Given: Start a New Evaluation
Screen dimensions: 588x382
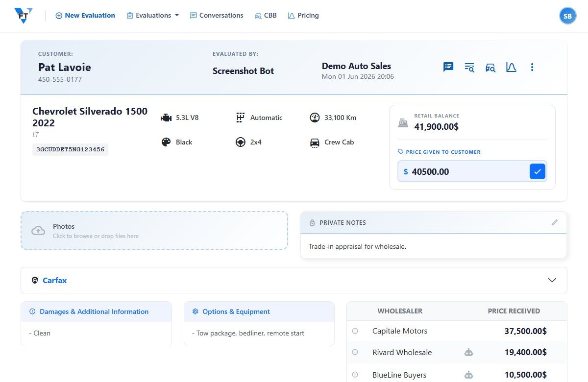Looking at the screenshot, I should [85, 16].
